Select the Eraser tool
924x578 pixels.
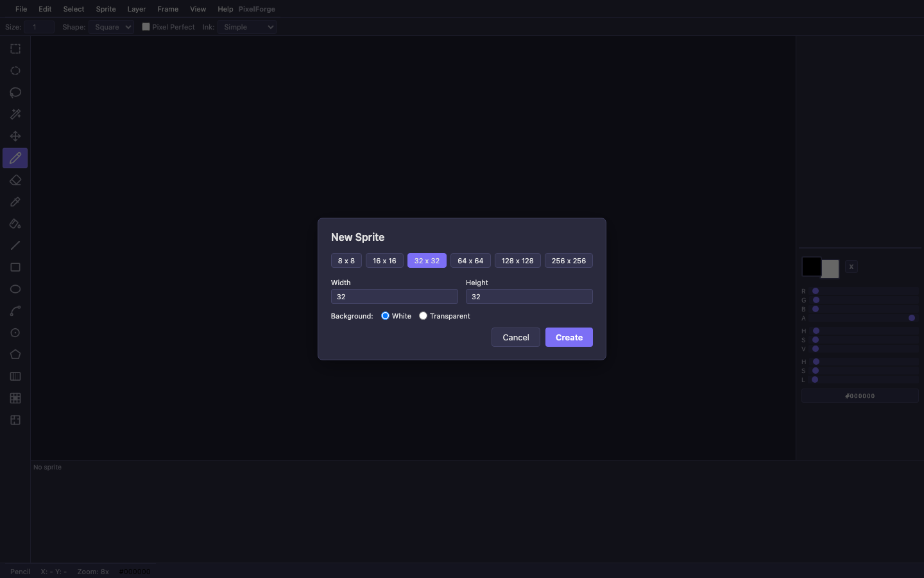(15, 180)
